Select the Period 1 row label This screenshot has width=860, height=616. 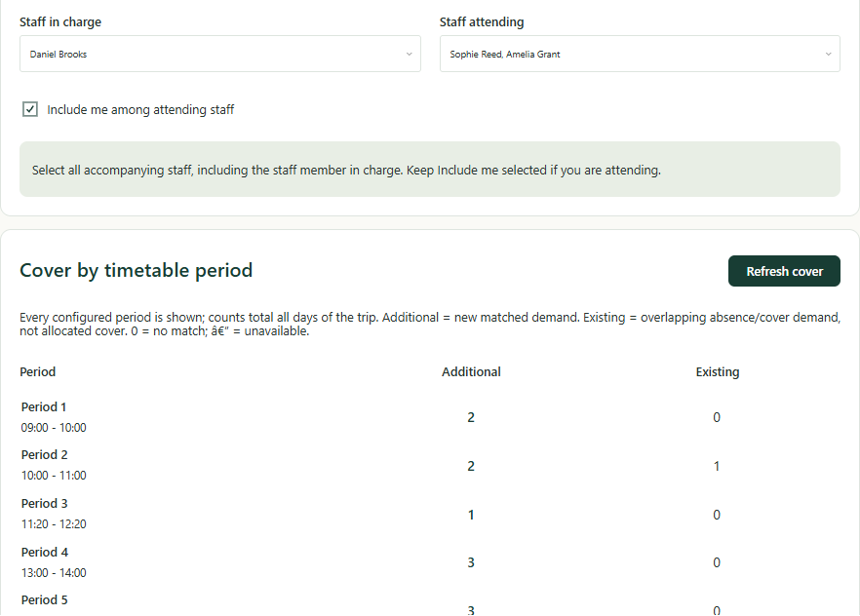[x=44, y=406]
